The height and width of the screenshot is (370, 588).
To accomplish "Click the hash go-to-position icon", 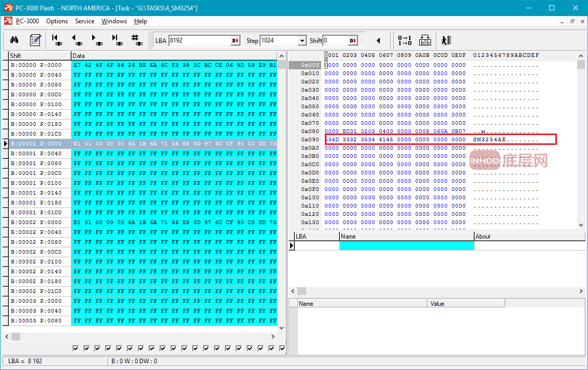I will click(136, 40).
